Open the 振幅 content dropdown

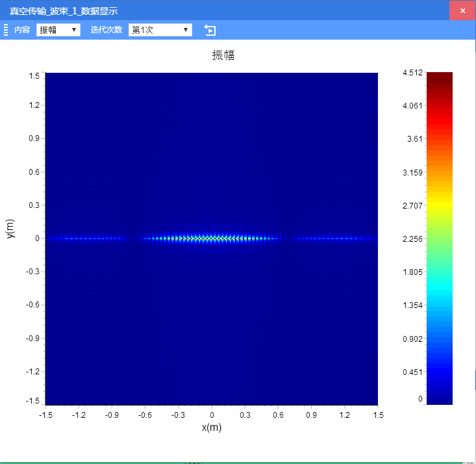click(x=58, y=30)
